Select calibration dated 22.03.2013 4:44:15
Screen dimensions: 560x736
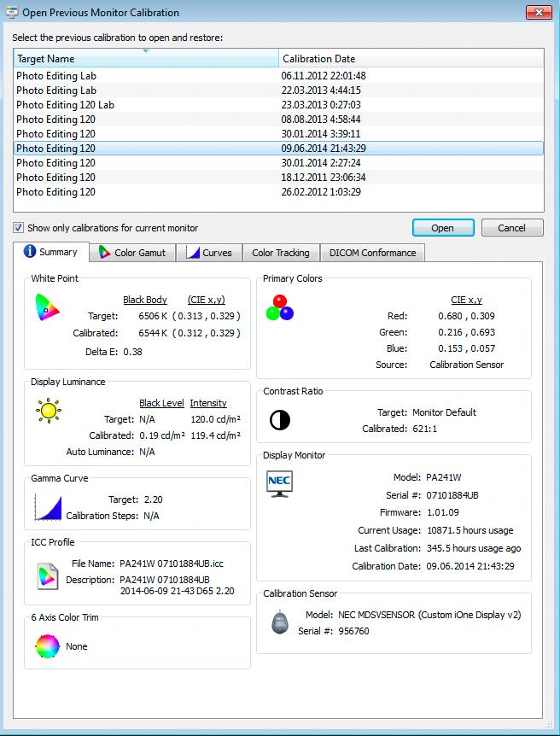278,91
